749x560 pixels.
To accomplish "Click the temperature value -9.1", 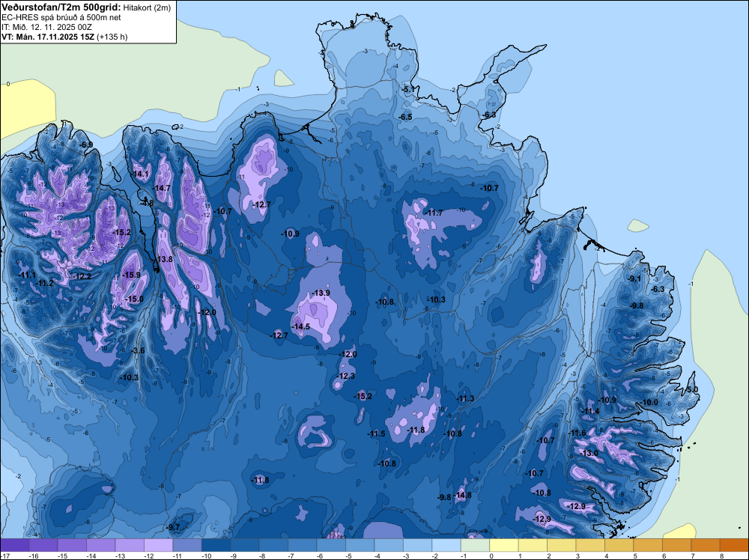I will 635,279.
